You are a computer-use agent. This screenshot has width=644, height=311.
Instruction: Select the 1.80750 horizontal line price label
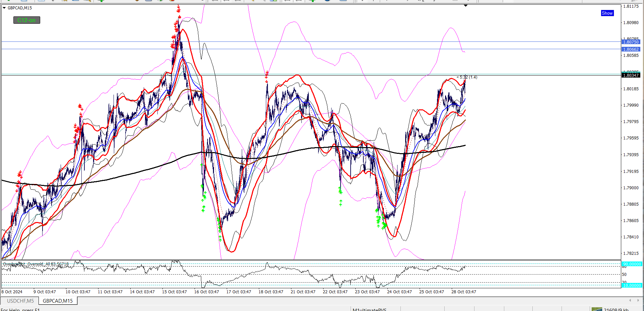coord(631,42)
